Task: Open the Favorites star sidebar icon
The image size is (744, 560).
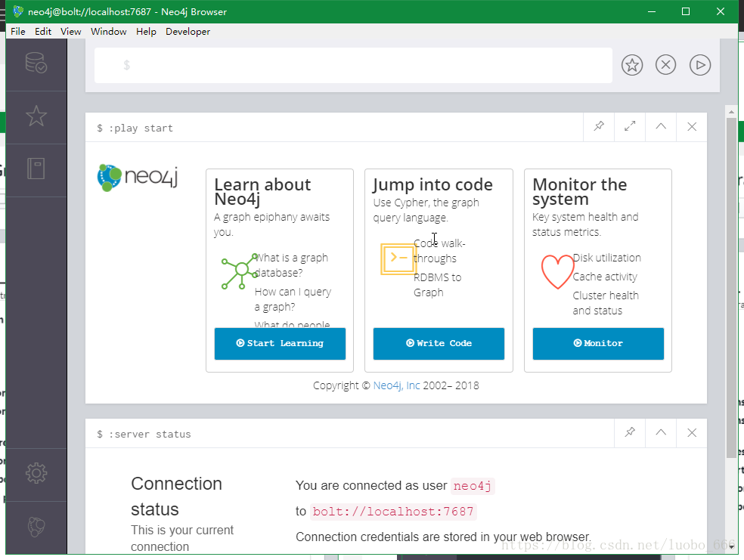Action: [x=36, y=116]
